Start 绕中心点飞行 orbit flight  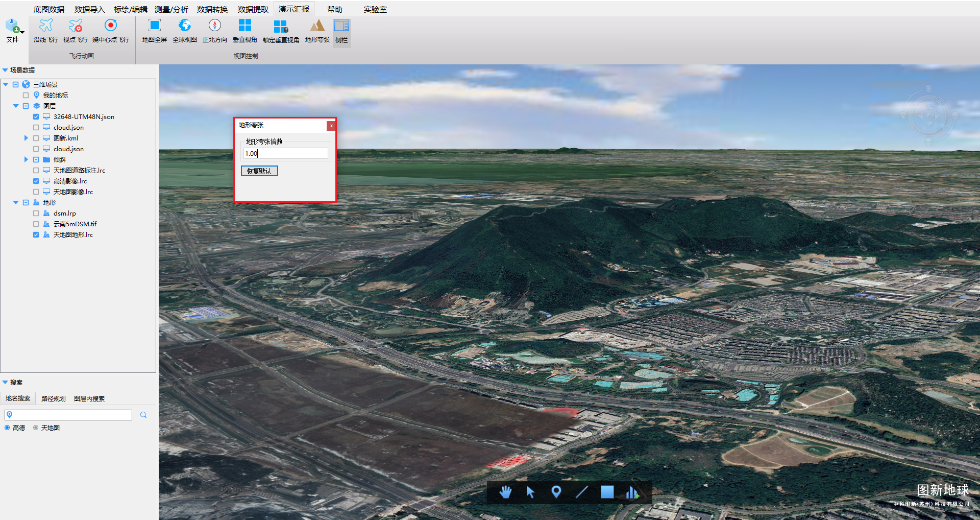[111, 31]
